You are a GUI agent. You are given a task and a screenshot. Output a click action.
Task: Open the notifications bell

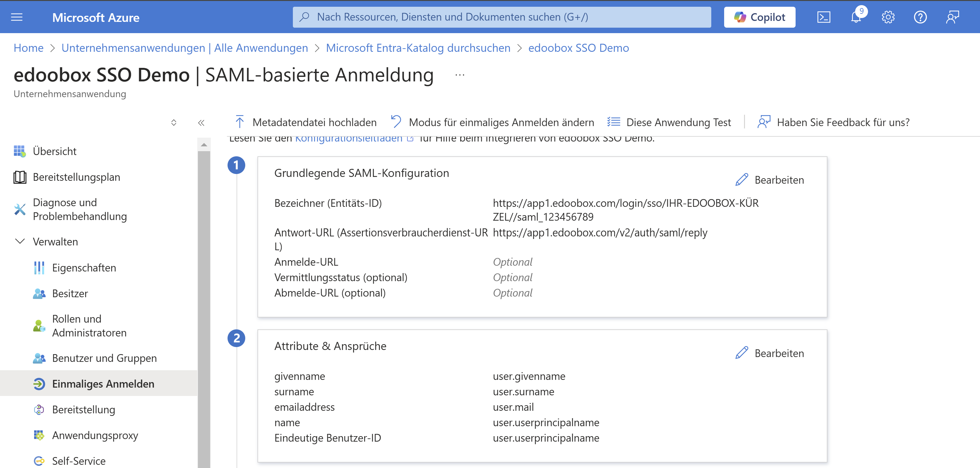click(855, 17)
